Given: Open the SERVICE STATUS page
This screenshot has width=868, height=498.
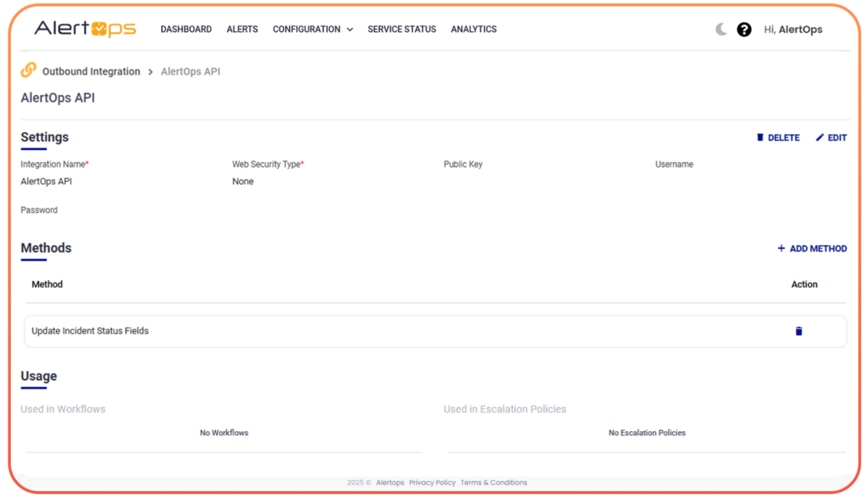Looking at the screenshot, I should 401,29.
